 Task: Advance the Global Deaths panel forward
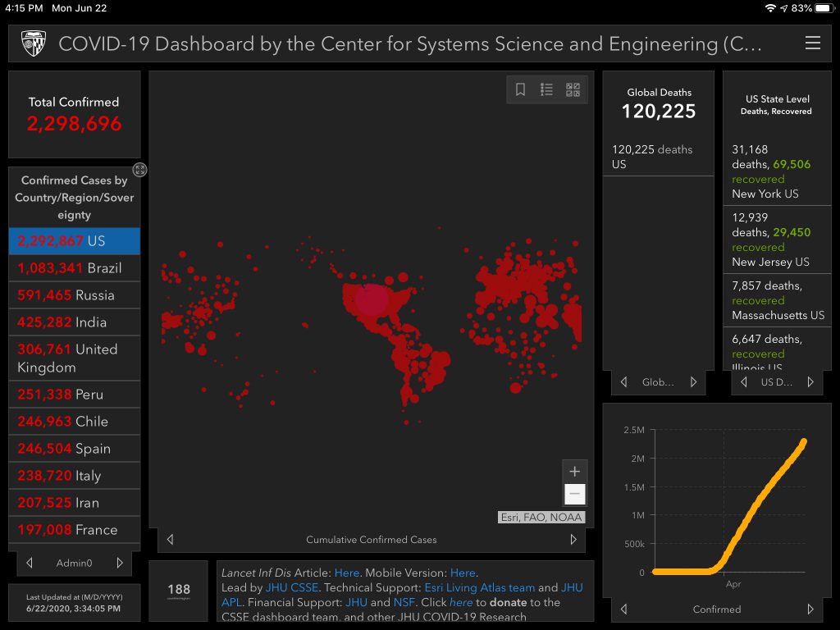click(694, 382)
